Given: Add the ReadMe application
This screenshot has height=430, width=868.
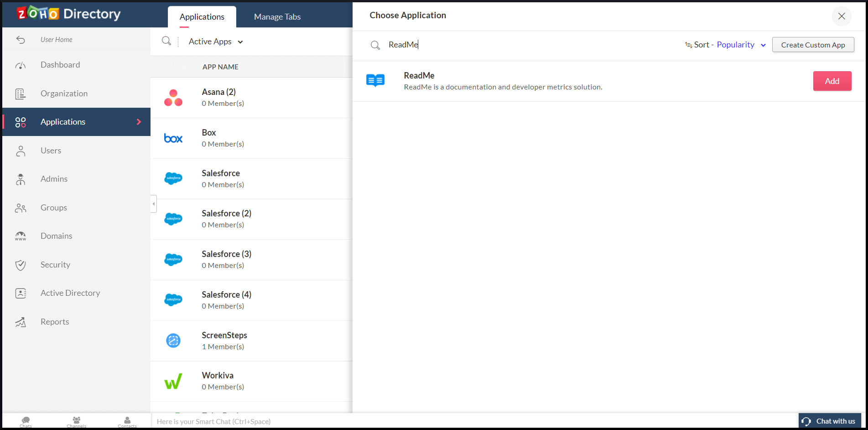Looking at the screenshot, I should 832,81.
